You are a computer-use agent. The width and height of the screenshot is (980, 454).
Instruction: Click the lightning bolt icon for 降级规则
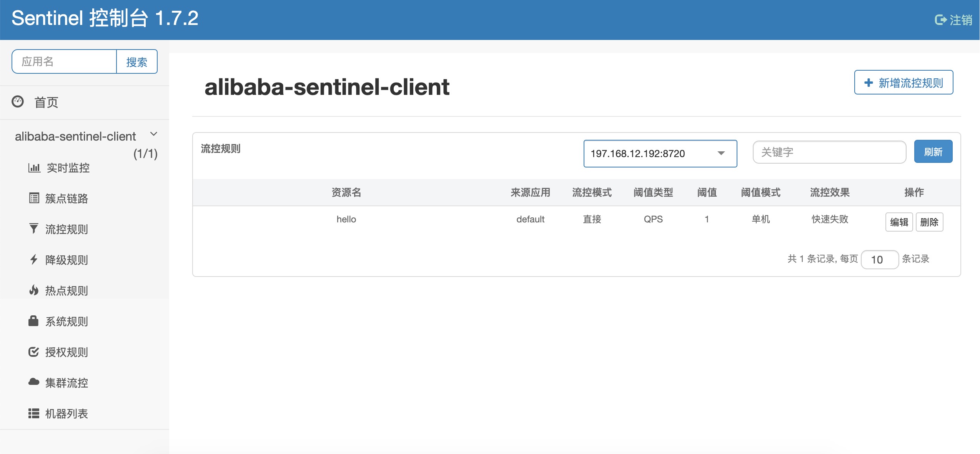[x=34, y=259]
